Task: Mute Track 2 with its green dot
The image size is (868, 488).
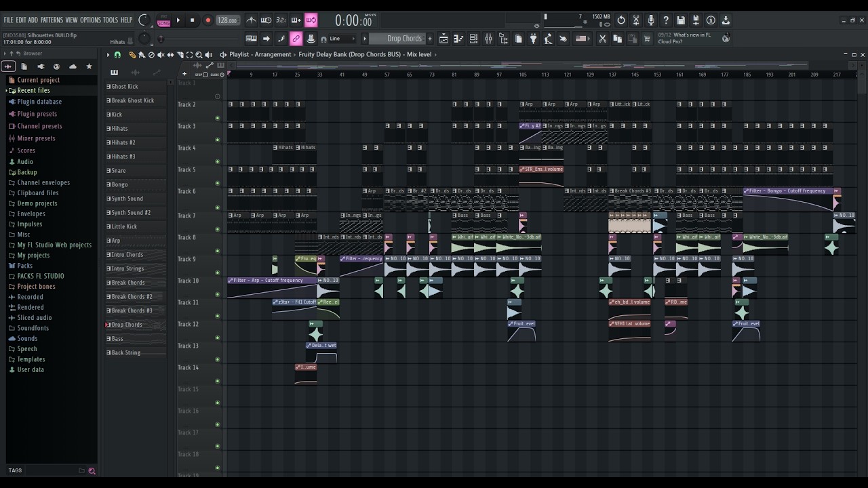Action: (217, 118)
